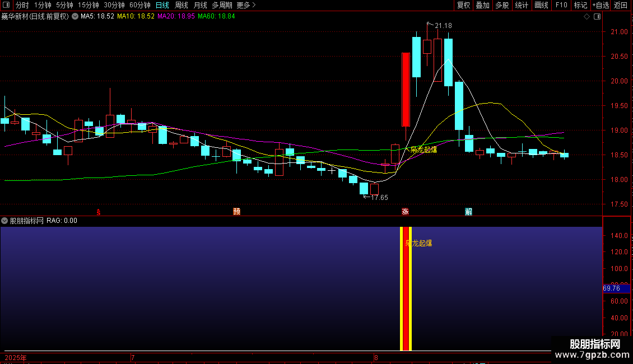Add stock via +自选 button
The image size is (633, 364).
(x=601, y=5)
